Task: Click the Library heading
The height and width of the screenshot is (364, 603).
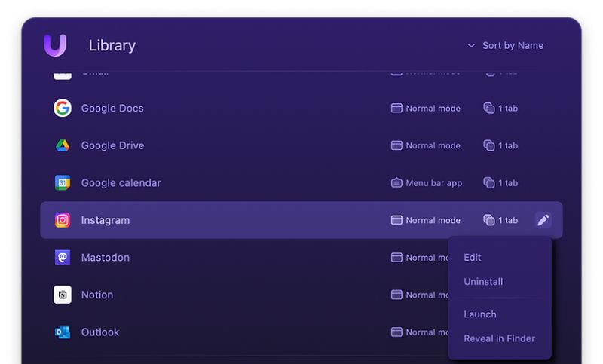Action: pyautogui.click(x=112, y=46)
